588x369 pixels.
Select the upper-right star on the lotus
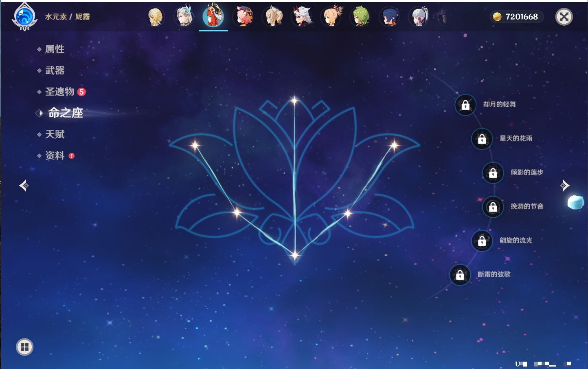(394, 145)
